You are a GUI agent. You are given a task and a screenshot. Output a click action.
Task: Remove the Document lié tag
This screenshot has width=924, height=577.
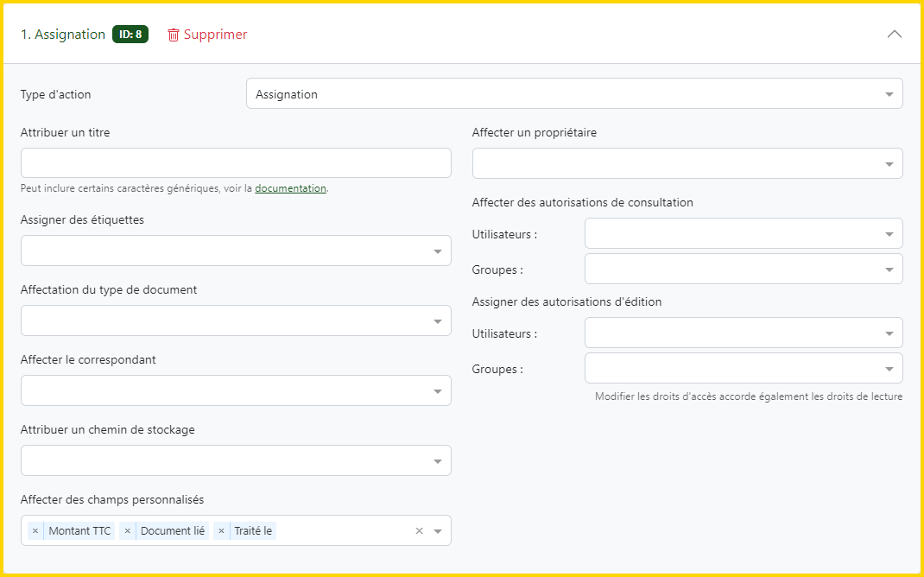pyautogui.click(x=128, y=531)
